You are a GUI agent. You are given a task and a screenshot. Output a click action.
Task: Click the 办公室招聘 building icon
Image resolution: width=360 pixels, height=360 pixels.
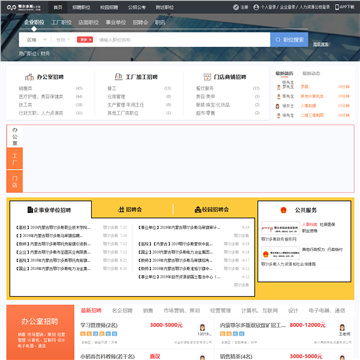click(30, 77)
